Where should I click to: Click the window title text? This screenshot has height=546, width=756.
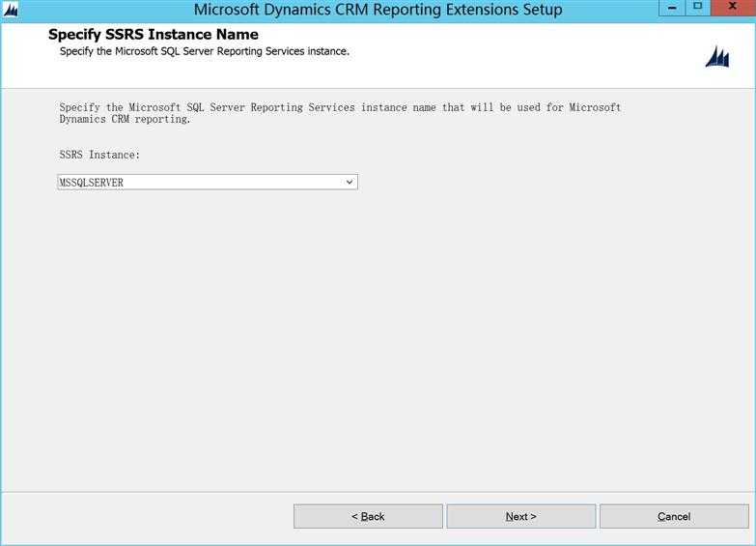(378, 10)
